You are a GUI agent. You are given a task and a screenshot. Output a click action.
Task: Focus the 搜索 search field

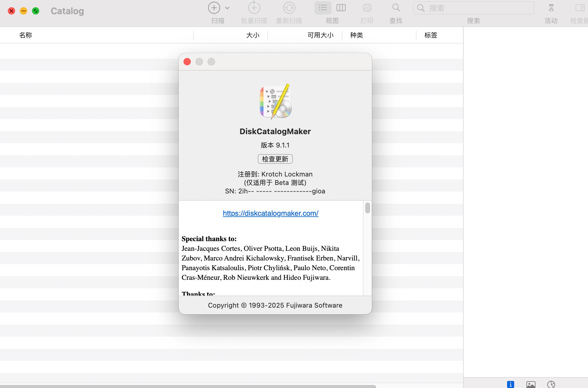[473, 8]
